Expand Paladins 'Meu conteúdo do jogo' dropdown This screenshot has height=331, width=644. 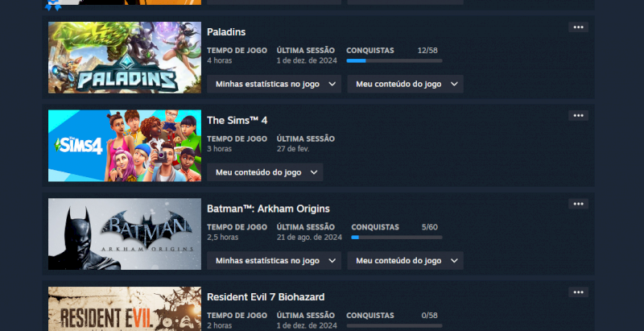coord(406,84)
